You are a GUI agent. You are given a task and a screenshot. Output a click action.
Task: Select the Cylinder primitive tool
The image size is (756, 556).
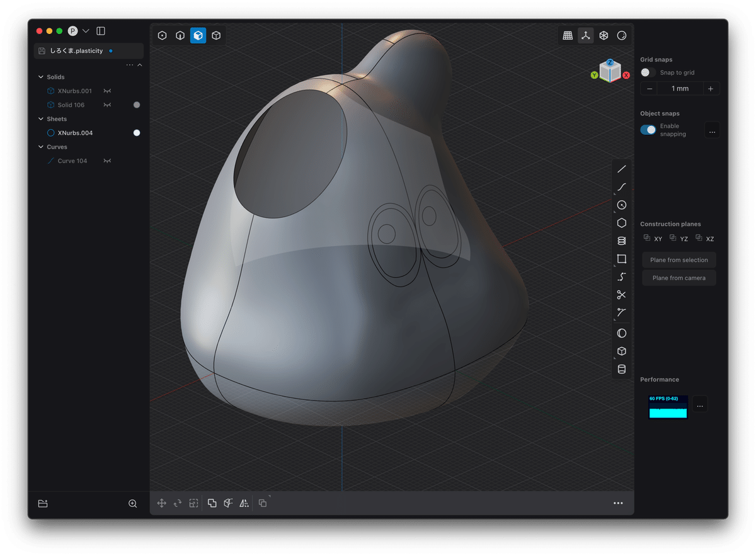click(x=622, y=370)
